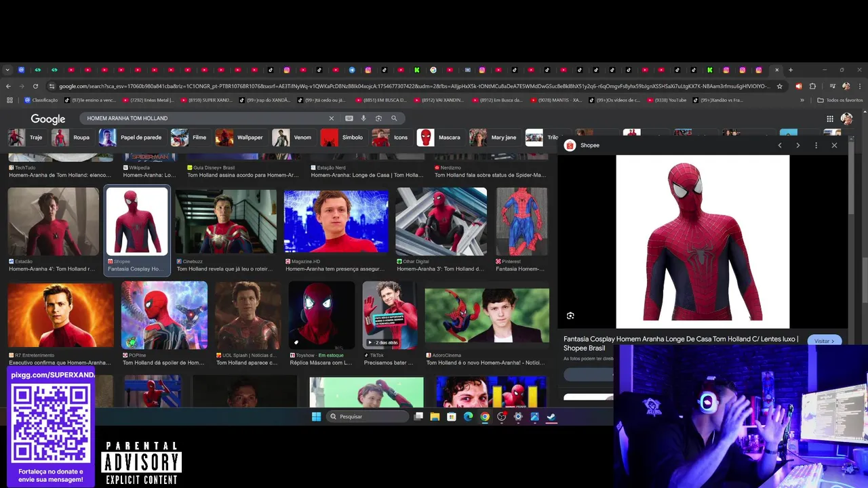The height and width of the screenshot is (488, 868).
Task: Filter results by Mary jane chip
Action: [x=494, y=138]
